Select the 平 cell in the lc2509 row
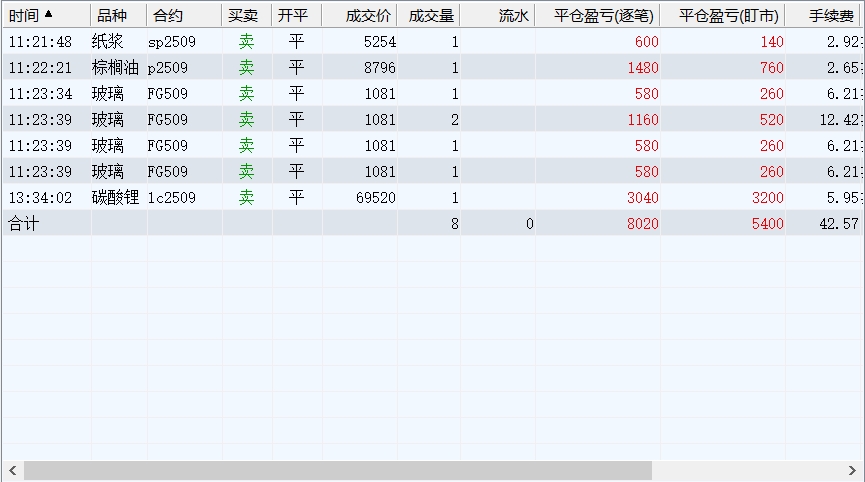865x482 pixels. [x=296, y=197]
